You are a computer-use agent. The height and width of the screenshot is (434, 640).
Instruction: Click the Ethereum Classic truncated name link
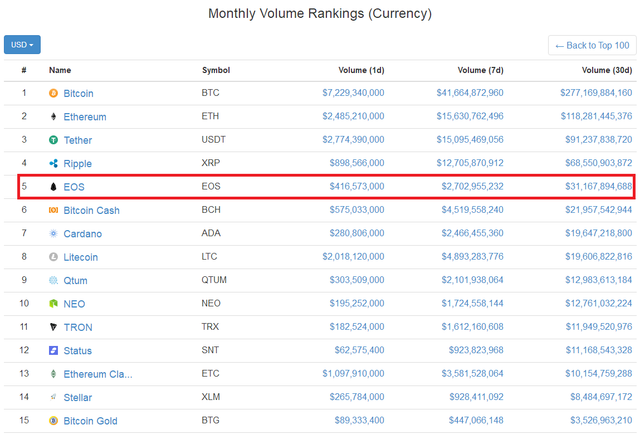[97, 374]
